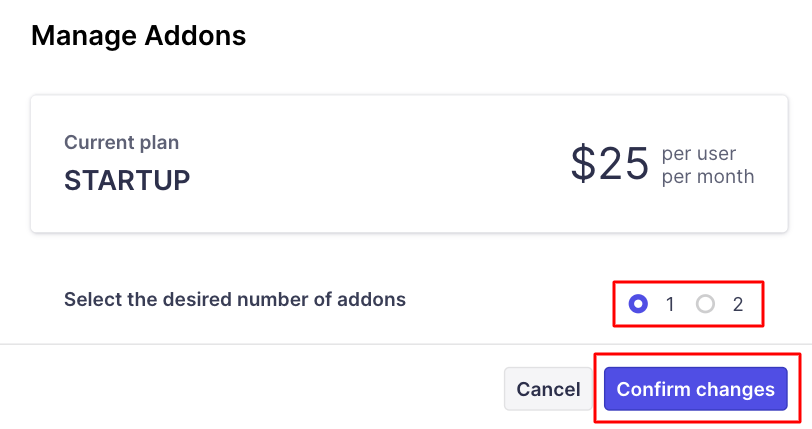The width and height of the screenshot is (812, 429).
Task: Confirm changes to addons
Action: (x=695, y=389)
